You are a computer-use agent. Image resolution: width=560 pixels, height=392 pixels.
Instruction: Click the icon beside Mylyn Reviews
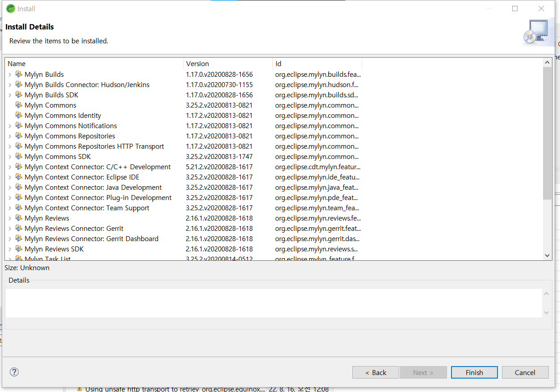(19, 218)
